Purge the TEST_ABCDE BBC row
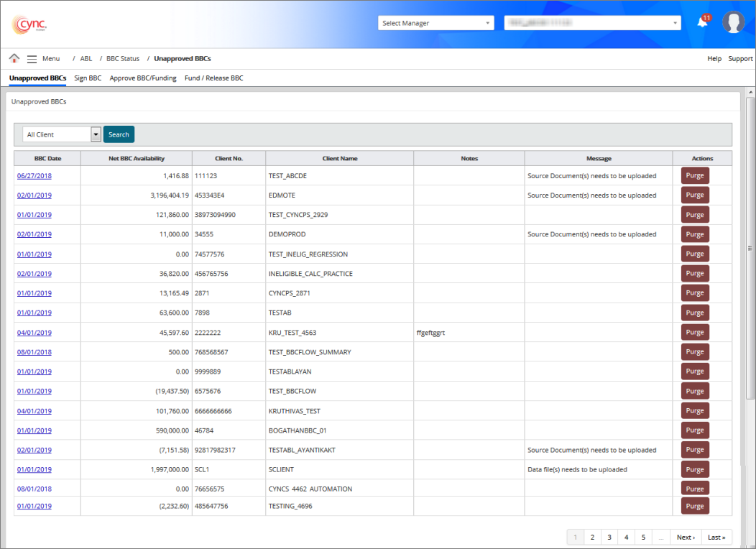 (694, 175)
